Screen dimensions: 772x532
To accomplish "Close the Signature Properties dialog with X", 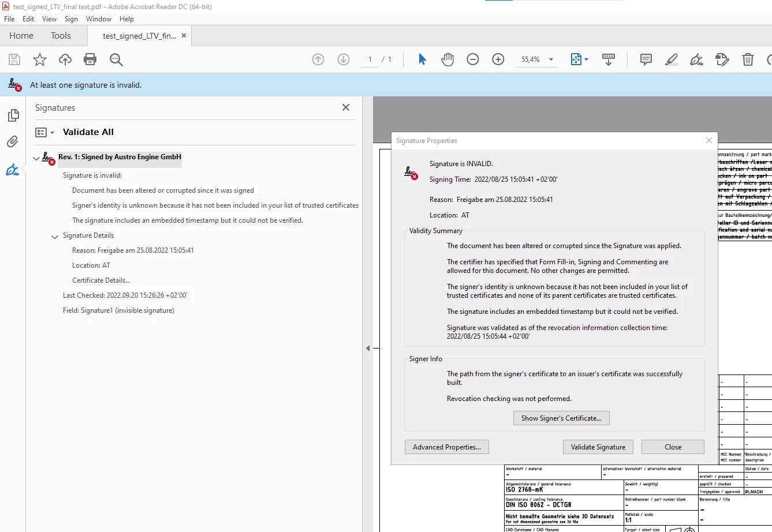I will (x=709, y=140).
